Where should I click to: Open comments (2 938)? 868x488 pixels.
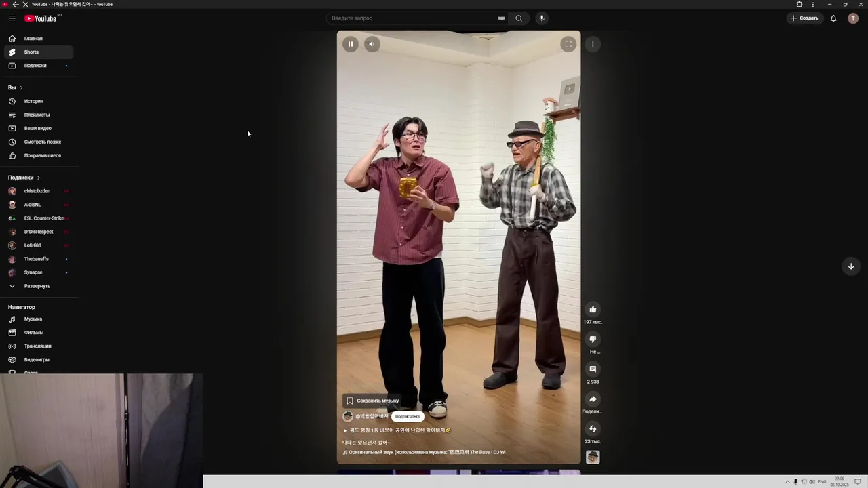pos(593,369)
